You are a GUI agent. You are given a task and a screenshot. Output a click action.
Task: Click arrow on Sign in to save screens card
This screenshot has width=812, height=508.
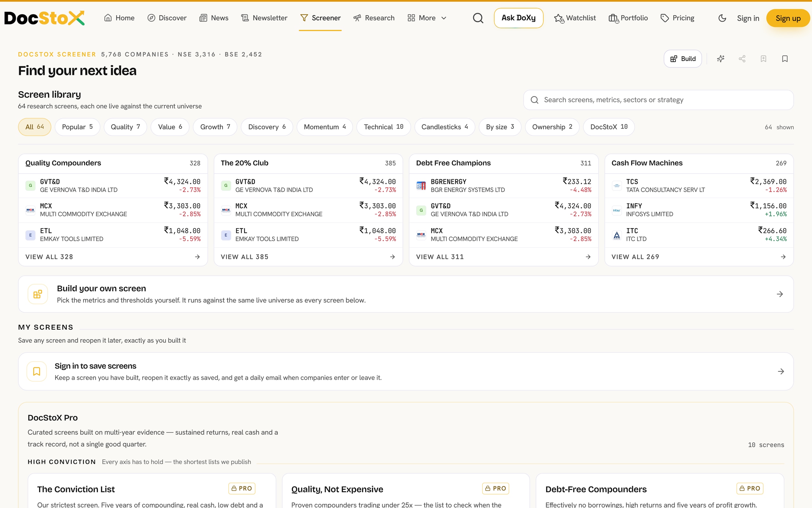click(781, 371)
